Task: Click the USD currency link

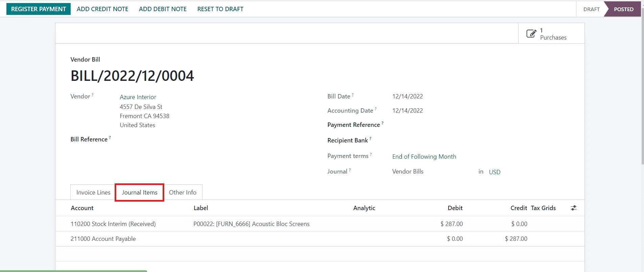Action: (x=494, y=172)
